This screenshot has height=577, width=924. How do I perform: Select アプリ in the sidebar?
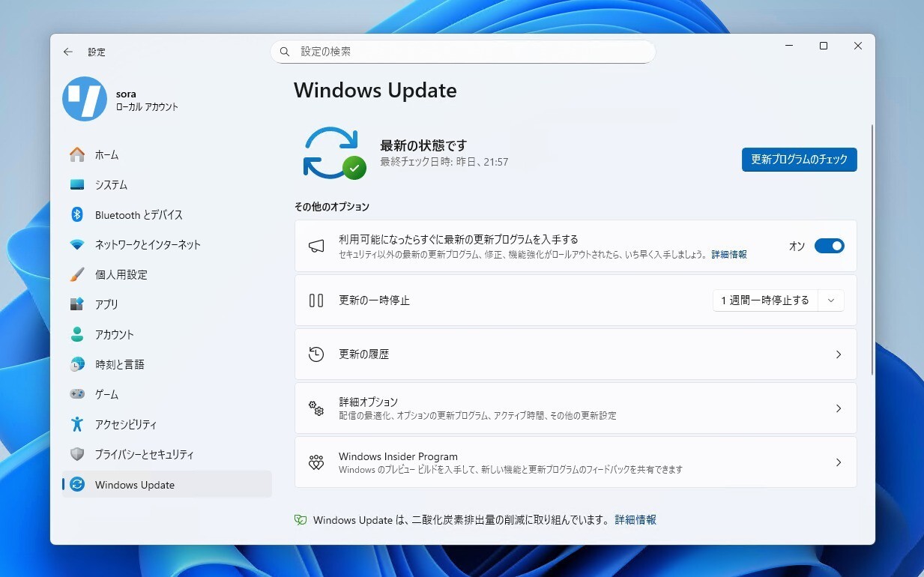(167, 304)
